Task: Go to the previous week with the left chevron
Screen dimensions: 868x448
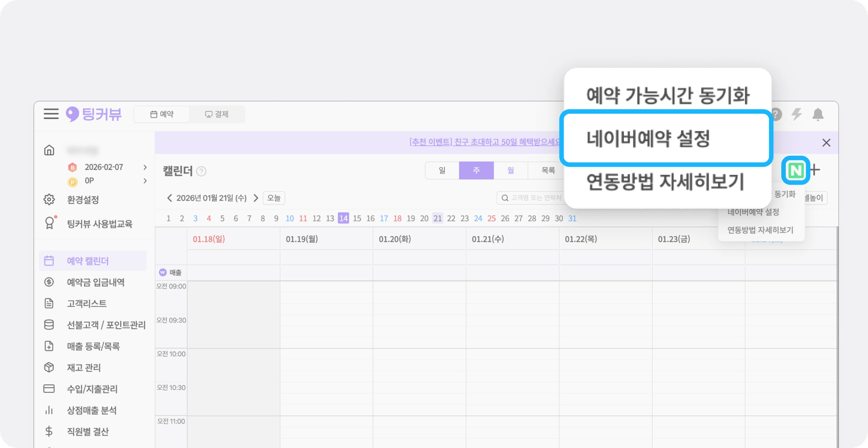Action: pos(170,198)
